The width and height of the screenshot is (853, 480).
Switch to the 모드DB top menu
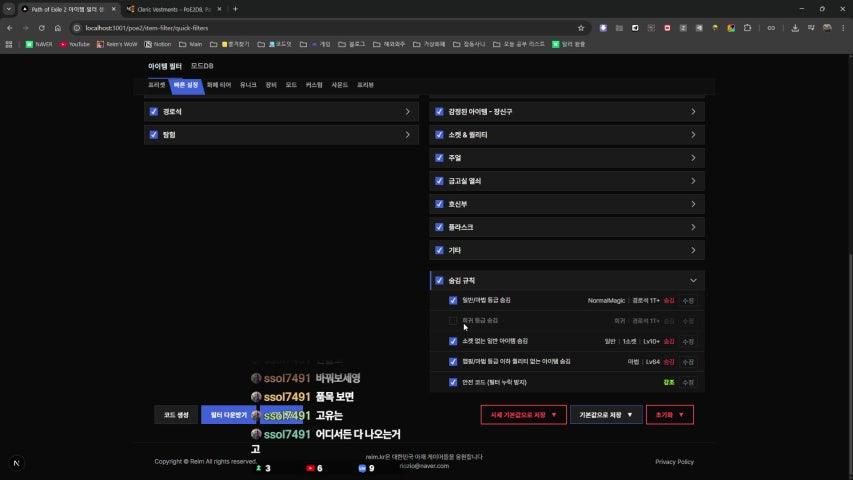tap(202, 66)
